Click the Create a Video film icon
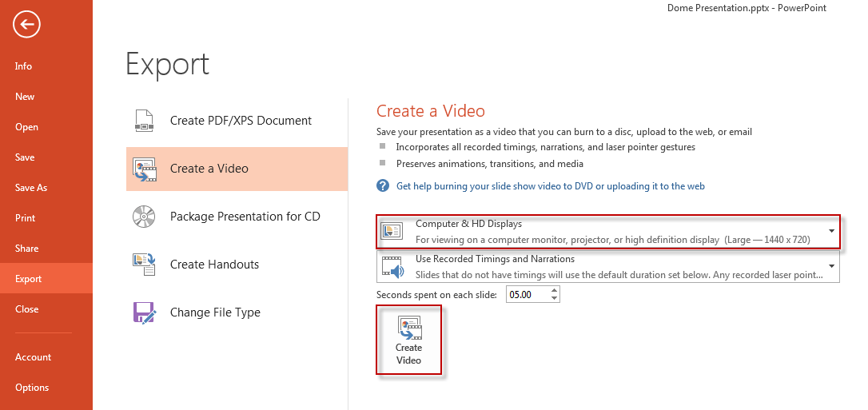This screenshot has height=410, width=868. click(x=144, y=169)
